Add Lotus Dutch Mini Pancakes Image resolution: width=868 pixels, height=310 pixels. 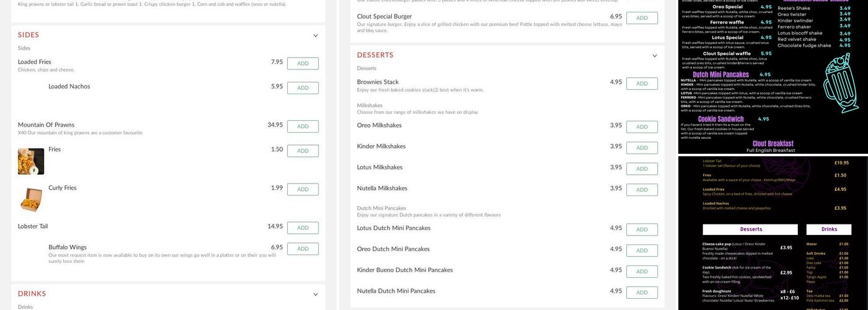(642, 229)
